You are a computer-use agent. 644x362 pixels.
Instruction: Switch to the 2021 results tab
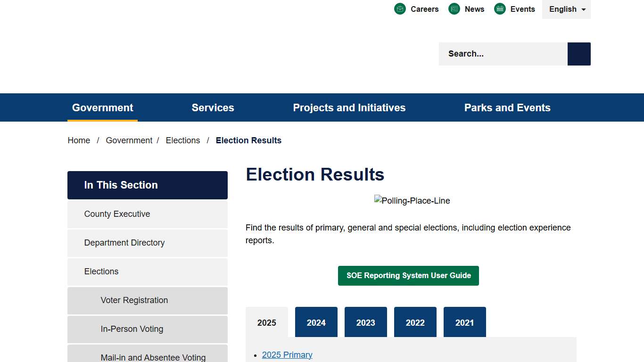[x=464, y=322]
